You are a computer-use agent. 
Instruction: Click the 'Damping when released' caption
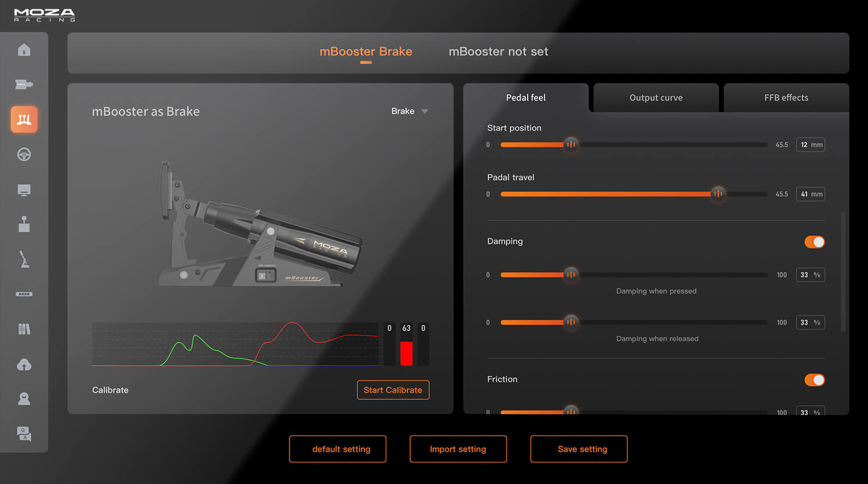point(657,339)
